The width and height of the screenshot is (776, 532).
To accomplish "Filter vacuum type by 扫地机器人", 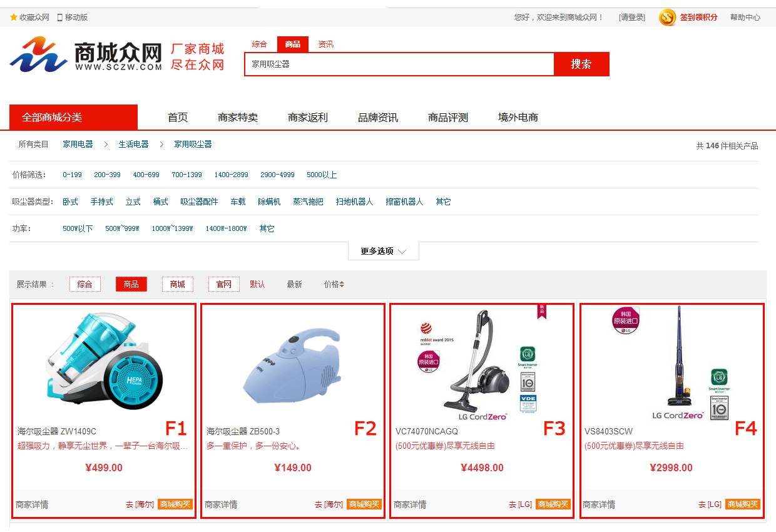I will (354, 202).
